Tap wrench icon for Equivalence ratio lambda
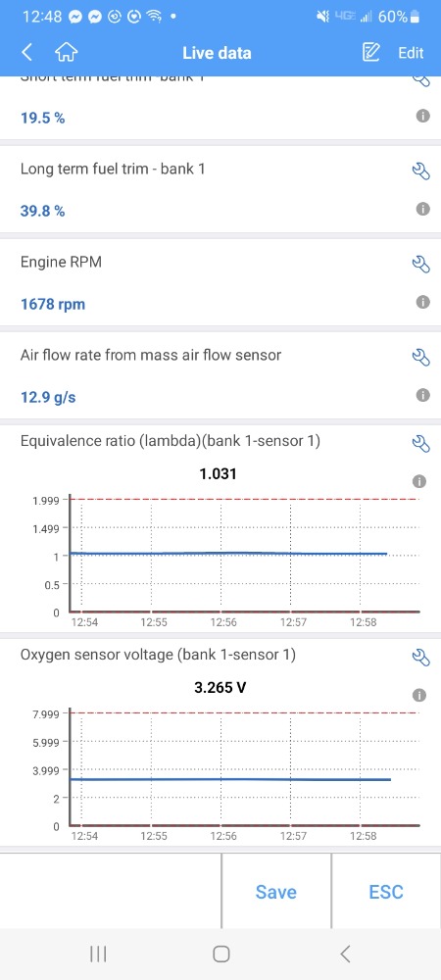This screenshot has width=441, height=980. point(421,443)
